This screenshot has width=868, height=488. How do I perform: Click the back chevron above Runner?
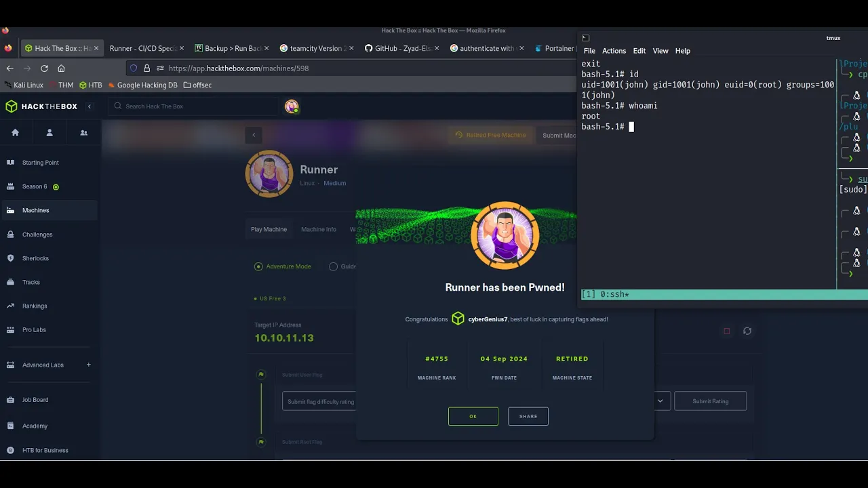[x=254, y=135]
